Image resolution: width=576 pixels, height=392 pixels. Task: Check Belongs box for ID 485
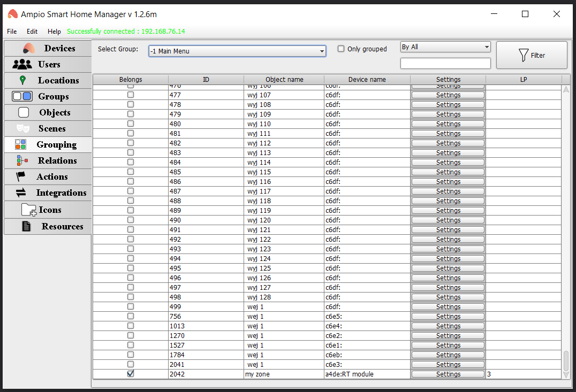(131, 172)
